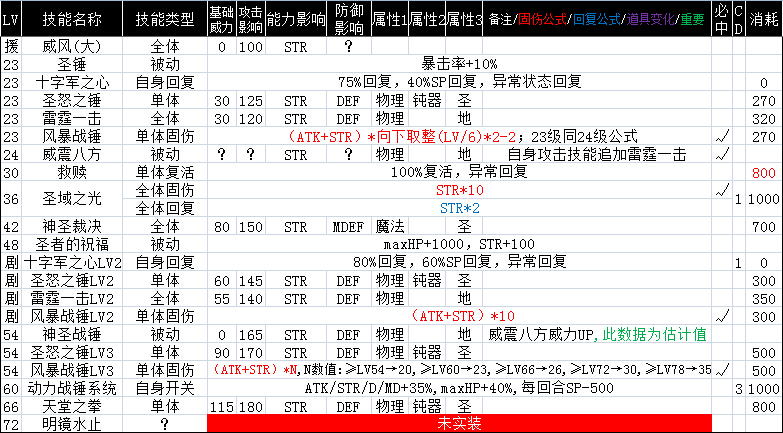This screenshot has height=433, width=783.
Task: Click the 75%回复,40%SP回复 description cell
Action: 459,82
